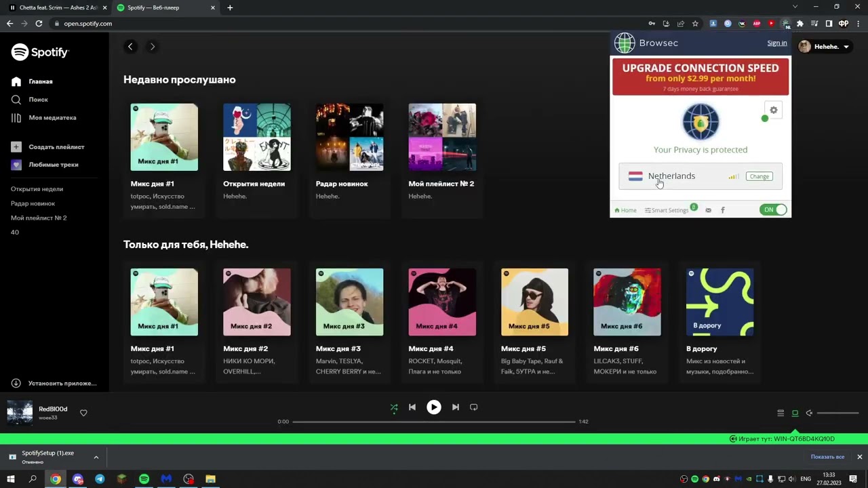Expand SpotifySetup (1).exe download options

96,457
